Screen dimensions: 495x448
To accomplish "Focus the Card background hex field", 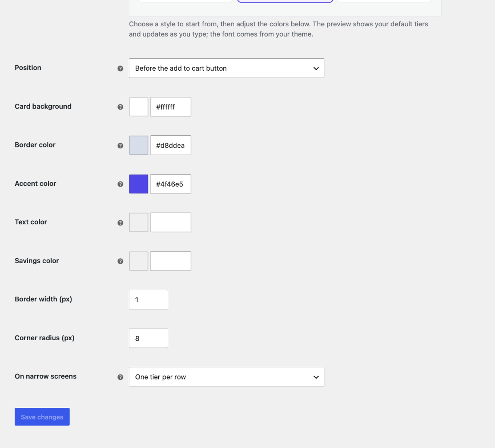I will click(170, 107).
